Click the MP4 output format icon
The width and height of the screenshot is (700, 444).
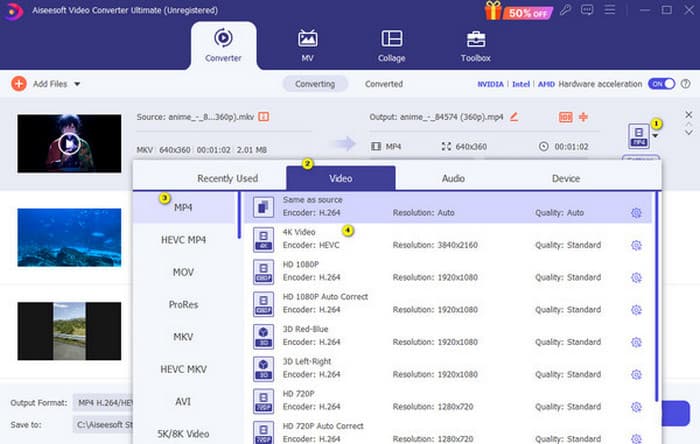pyautogui.click(x=639, y=136)
